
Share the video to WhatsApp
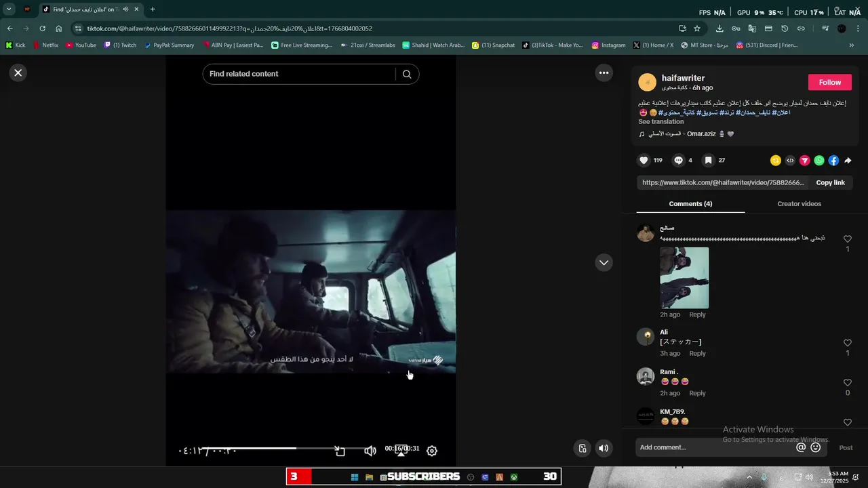tap(819, 161)
